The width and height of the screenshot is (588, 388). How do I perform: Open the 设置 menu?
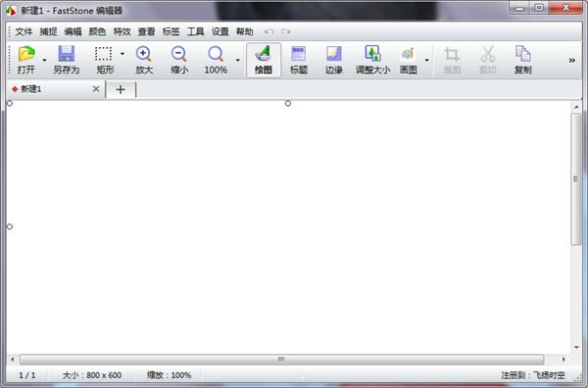click(x=220, y=32)
